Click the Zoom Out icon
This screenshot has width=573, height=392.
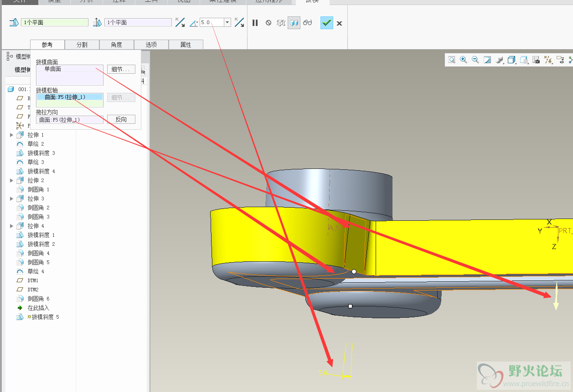coord(475,60)
